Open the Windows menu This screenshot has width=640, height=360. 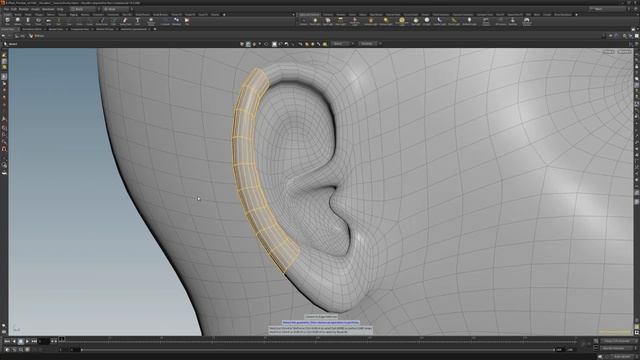[x=48, y=9]
